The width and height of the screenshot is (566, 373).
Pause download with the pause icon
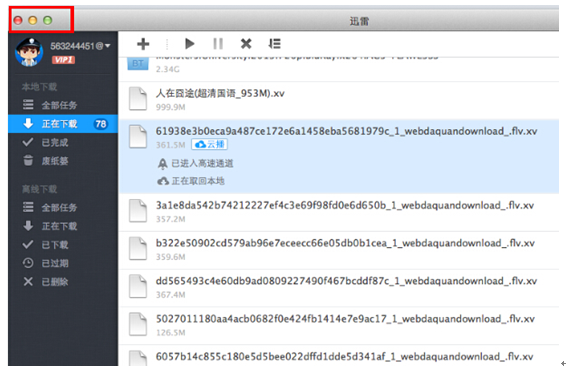218,44
